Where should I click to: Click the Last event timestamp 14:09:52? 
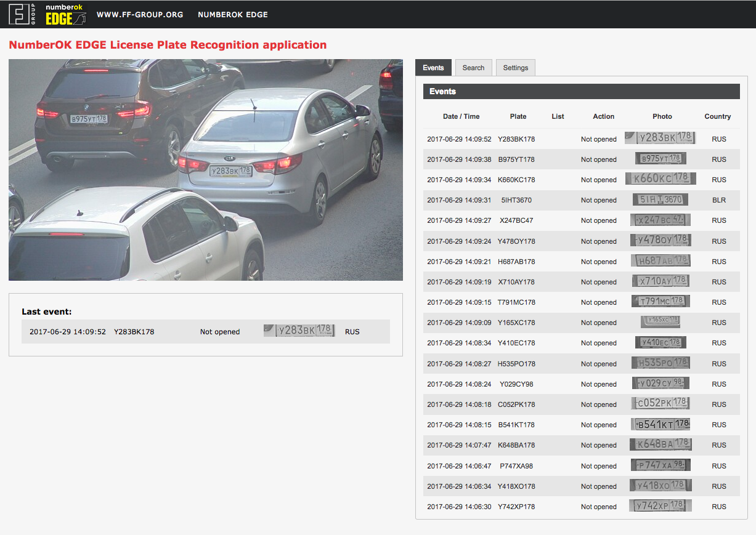[x=68, y=332]
